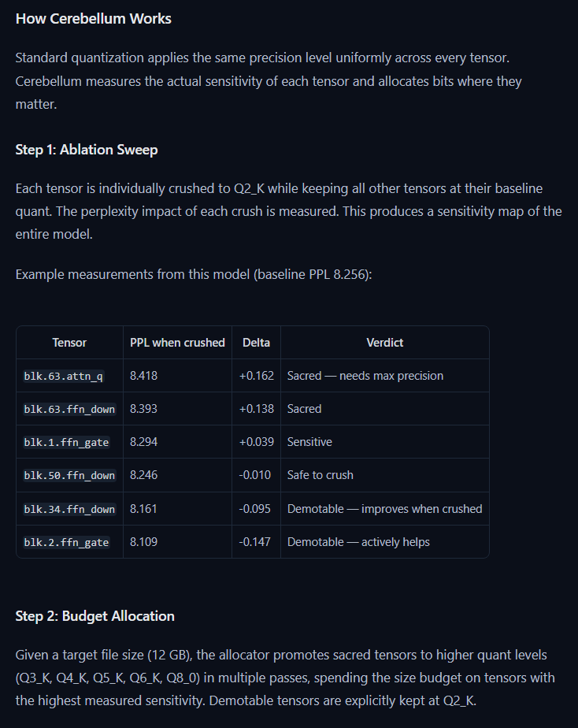578x728 pixels.
Task: Click the 'How Cerebellum Works' heading
Action: [x=93, y=19]
